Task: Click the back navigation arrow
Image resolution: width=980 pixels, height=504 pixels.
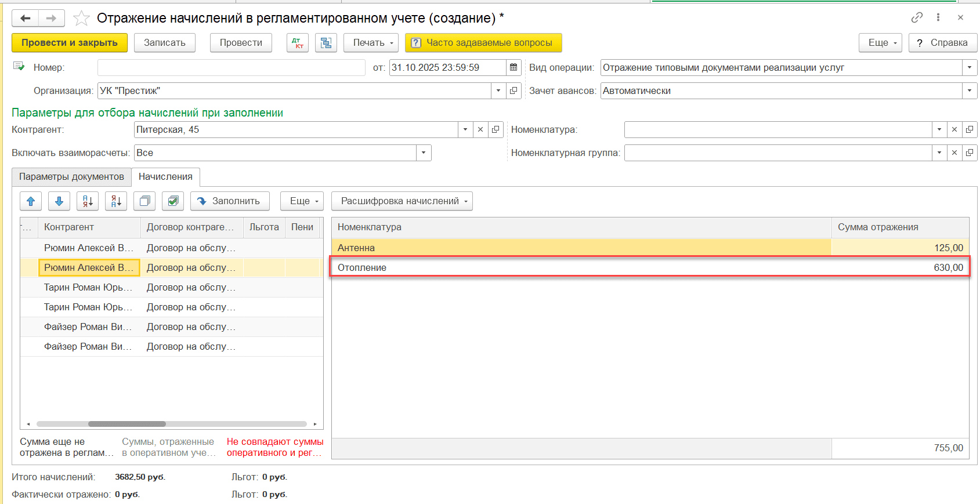Action: pyautogui.click(x=25, y=18)
